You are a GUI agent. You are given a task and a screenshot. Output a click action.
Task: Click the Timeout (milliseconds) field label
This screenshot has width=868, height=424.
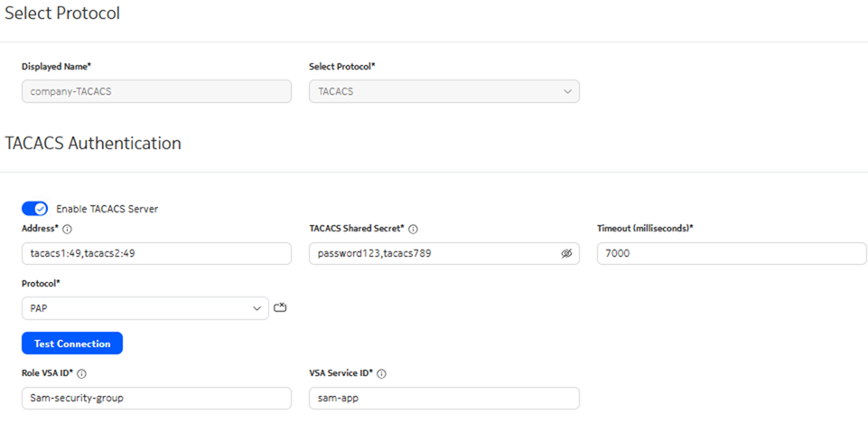645,229
